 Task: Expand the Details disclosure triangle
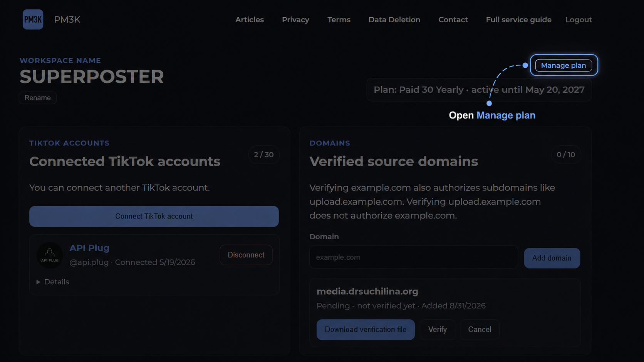pos(38,282)
